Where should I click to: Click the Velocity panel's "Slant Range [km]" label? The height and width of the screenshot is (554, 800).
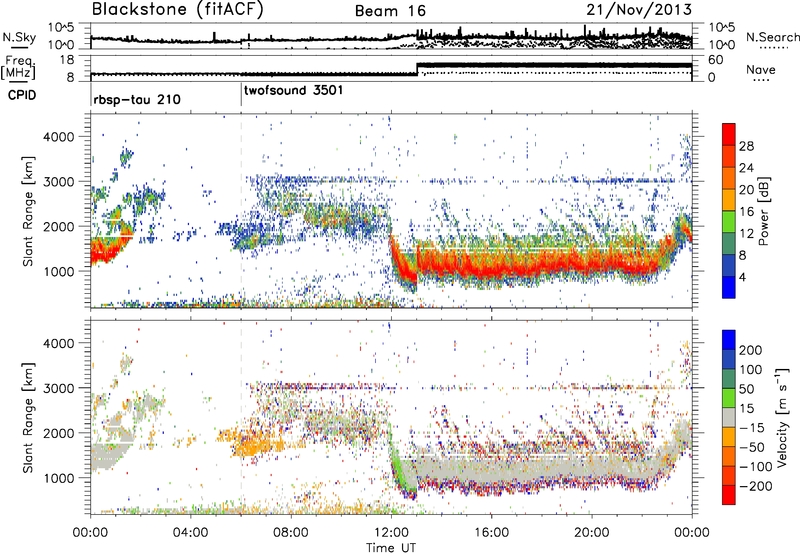(29, 418)
